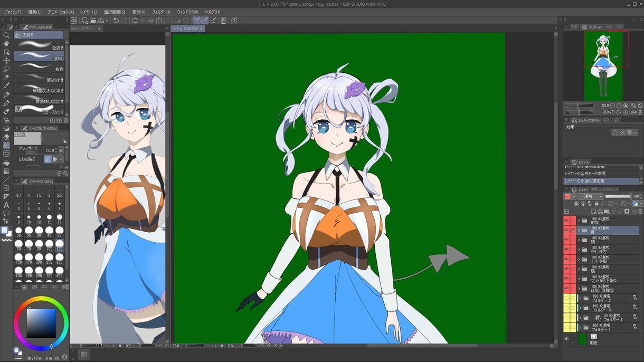Expand the フォルダー 4 layer folder
644x362 pixels.
(x=580, y=328)
